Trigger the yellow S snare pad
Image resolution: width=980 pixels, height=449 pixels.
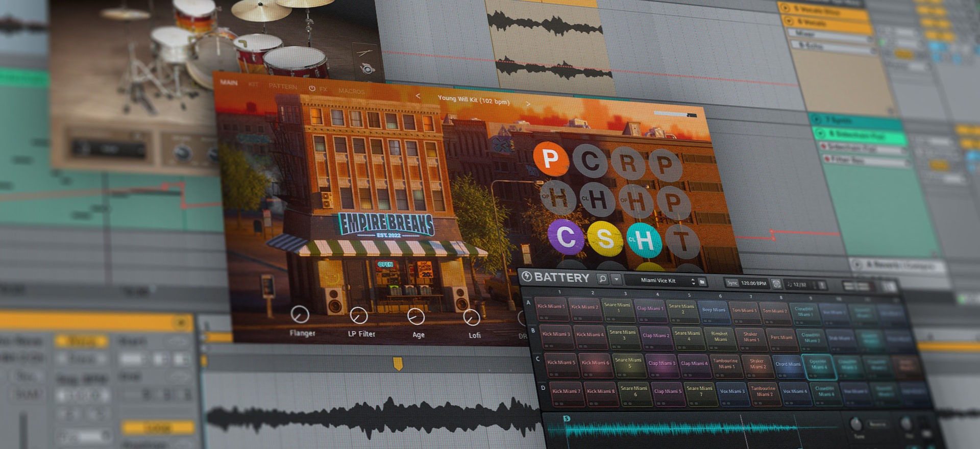605,238
